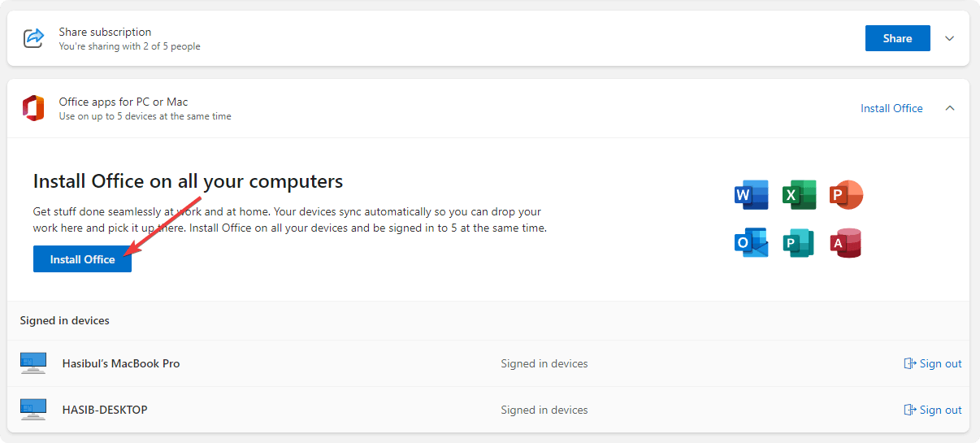Select the HASIB-DESKTOP device name
The image size is (980, 443).
(105, 410)
